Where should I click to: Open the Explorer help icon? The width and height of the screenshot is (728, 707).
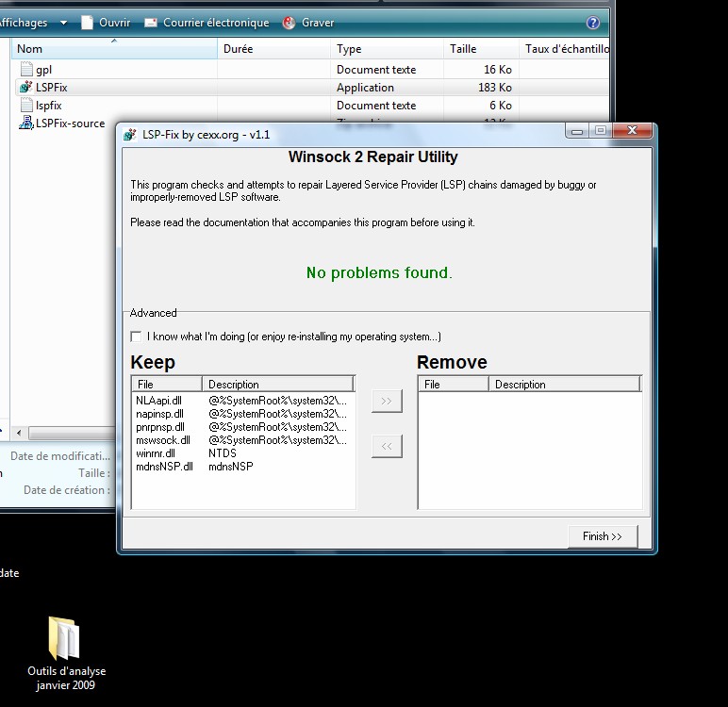tap(593, 23)
